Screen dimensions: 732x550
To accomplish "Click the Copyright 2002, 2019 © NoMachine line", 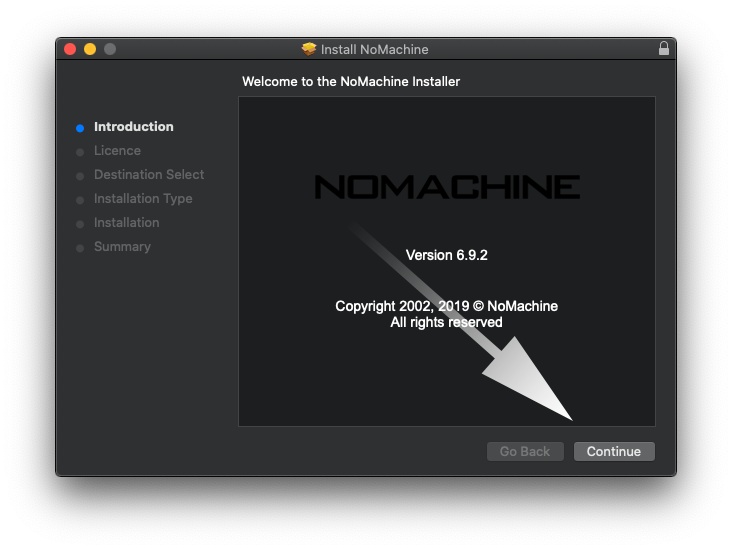I will [446, 306].
